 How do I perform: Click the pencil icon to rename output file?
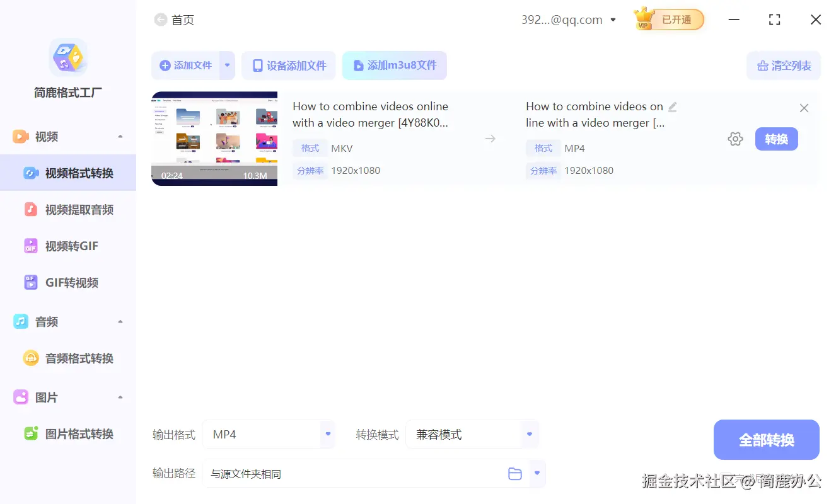tap(672, 107)
